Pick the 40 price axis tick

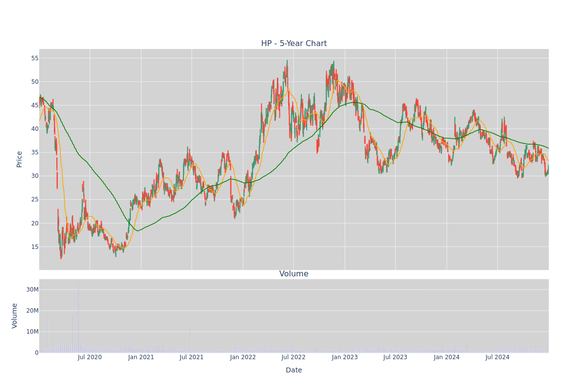[34, 129]
